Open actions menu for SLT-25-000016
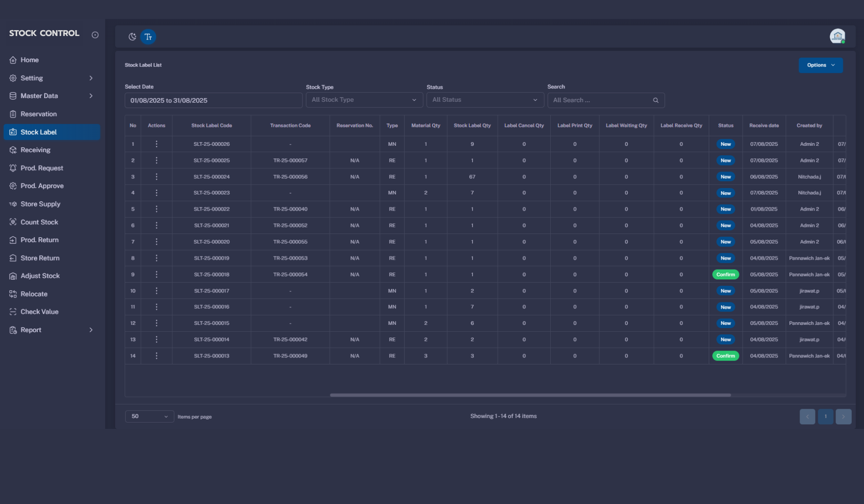864x504 pixels. 156,307
